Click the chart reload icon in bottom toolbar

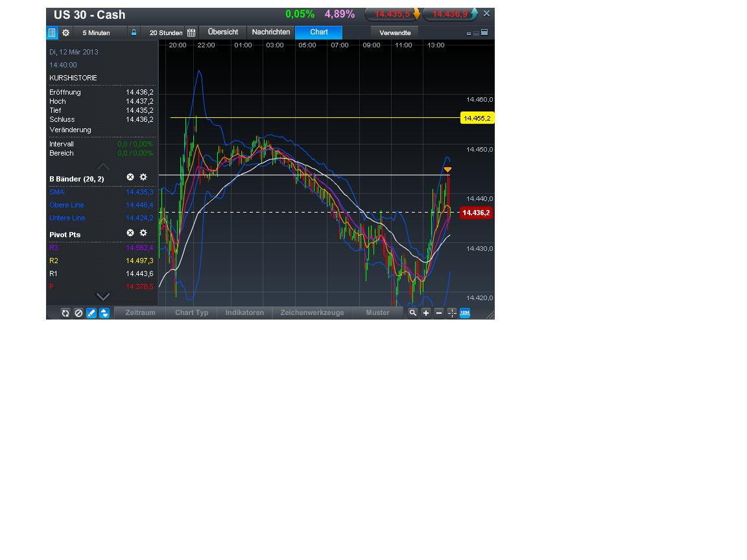click(65, 313)
